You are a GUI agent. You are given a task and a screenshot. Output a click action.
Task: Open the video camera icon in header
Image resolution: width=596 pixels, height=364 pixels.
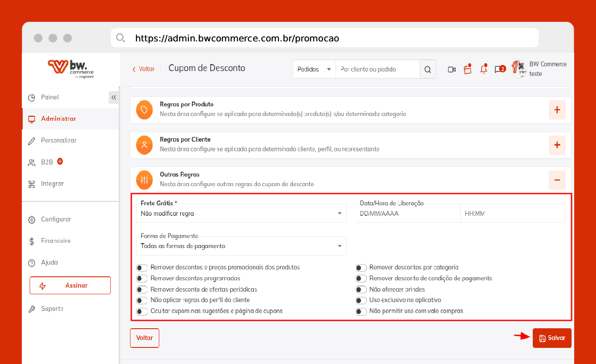click(x=452, y=69)
